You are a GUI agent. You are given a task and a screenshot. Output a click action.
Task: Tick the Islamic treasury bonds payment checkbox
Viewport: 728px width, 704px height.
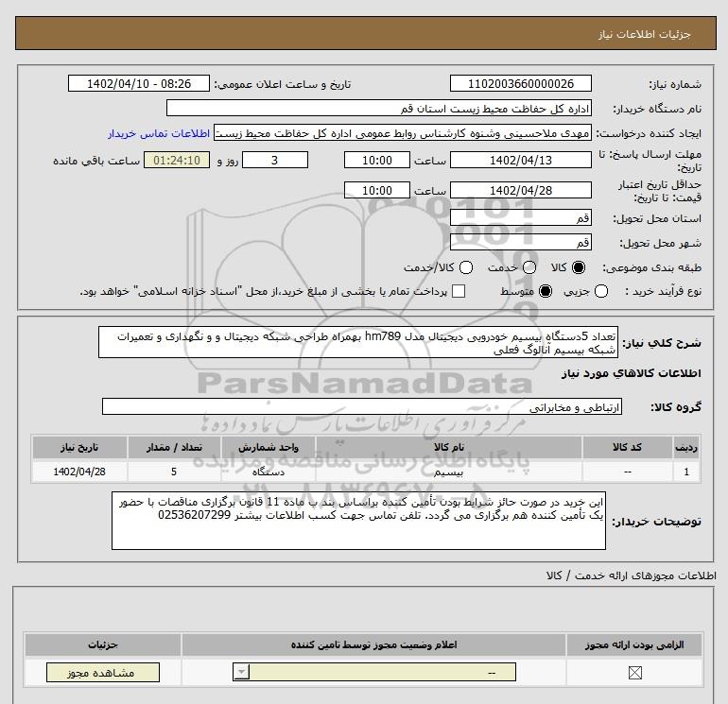[459, 291]
